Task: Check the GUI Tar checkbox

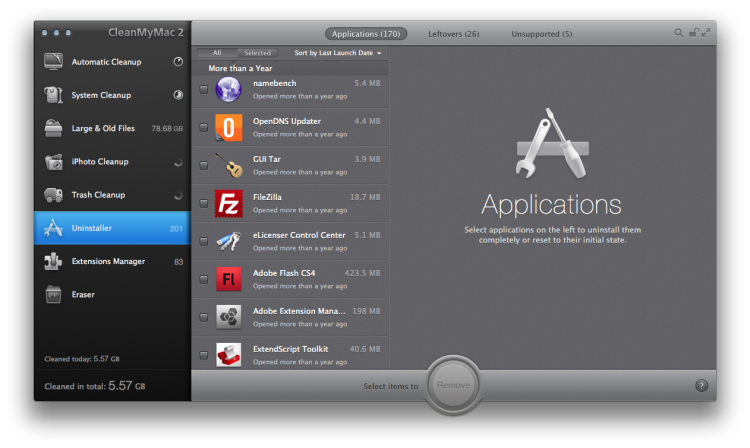Action: [204, 165]
